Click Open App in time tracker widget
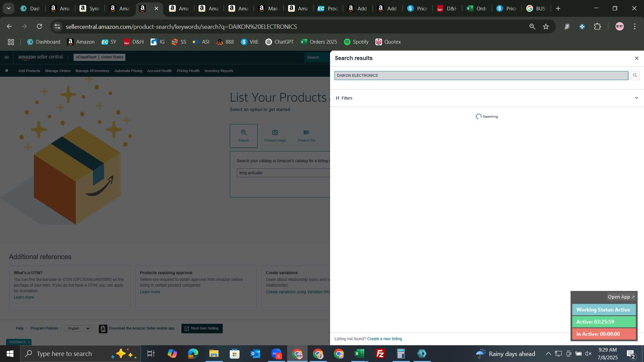This screenshot has width=644, height=362. tap(621, 297)
